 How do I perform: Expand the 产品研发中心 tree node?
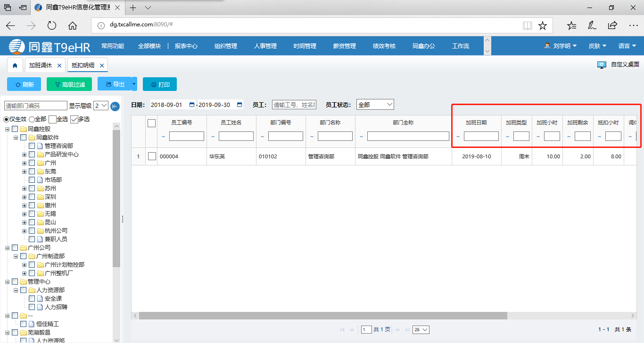pyautogui.click(x=24, y=155)
